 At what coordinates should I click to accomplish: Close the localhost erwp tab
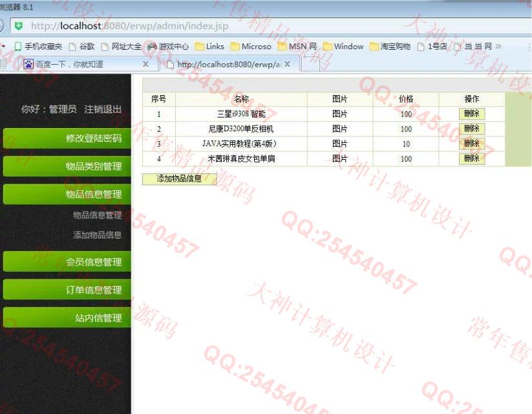click(x=288, y=64)
